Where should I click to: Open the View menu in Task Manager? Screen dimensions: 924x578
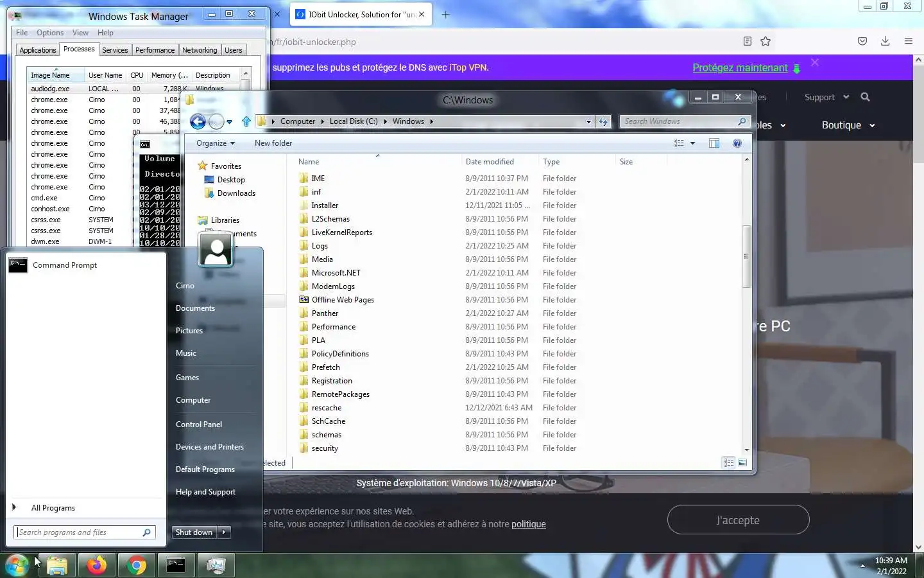80,33
